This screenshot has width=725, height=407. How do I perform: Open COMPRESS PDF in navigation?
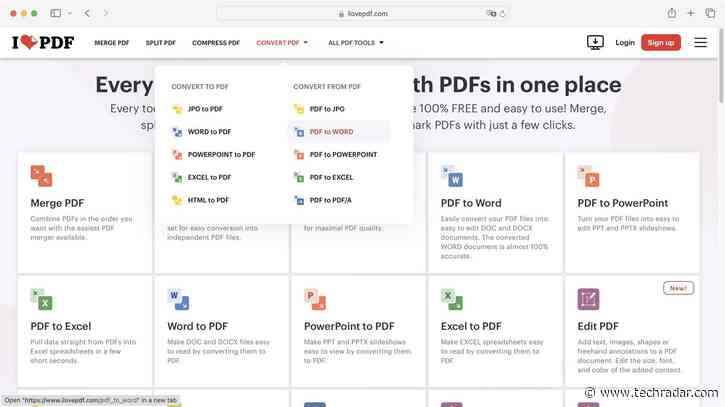tap(216, 43)
